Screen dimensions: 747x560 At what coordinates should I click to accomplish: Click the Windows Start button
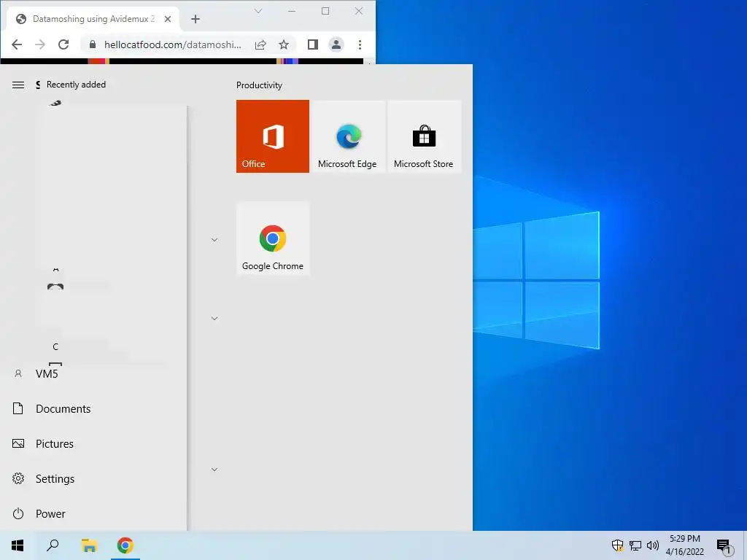tap(18, 545)
